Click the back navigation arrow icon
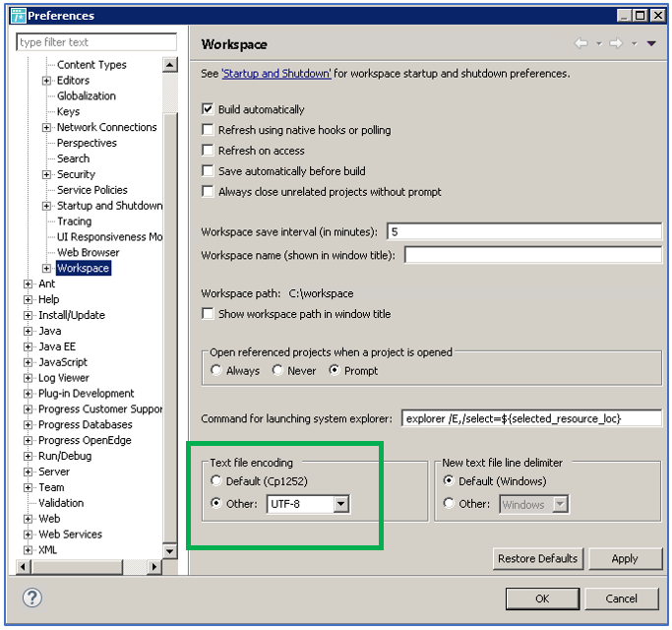Viewport: 672px width, 630px height. 581,44
